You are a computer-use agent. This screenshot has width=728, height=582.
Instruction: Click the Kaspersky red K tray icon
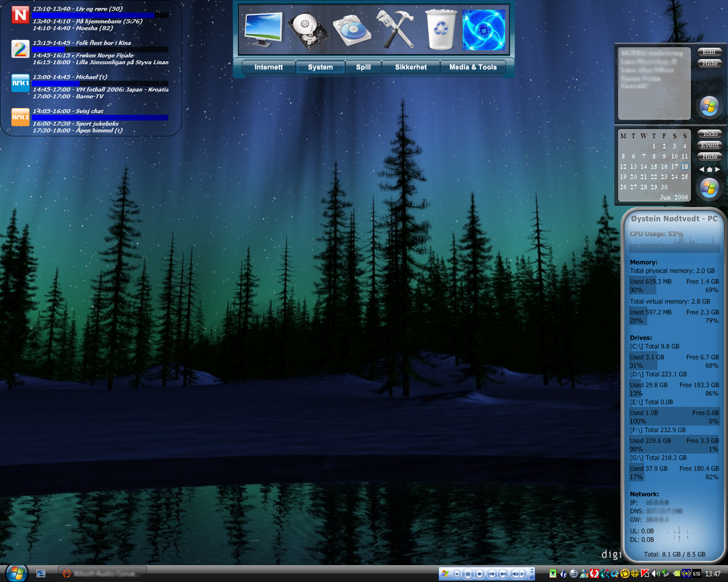pos(645,573)
